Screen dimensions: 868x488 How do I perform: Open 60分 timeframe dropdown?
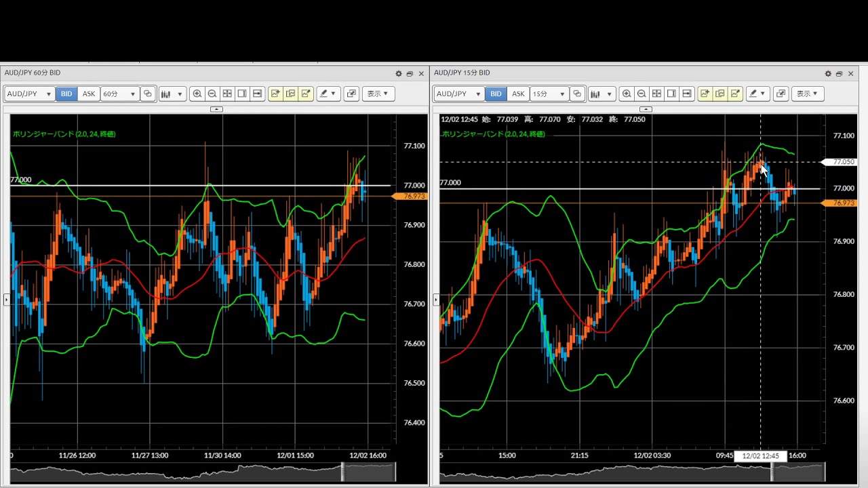pyautogui.click(x=119, y=94)
